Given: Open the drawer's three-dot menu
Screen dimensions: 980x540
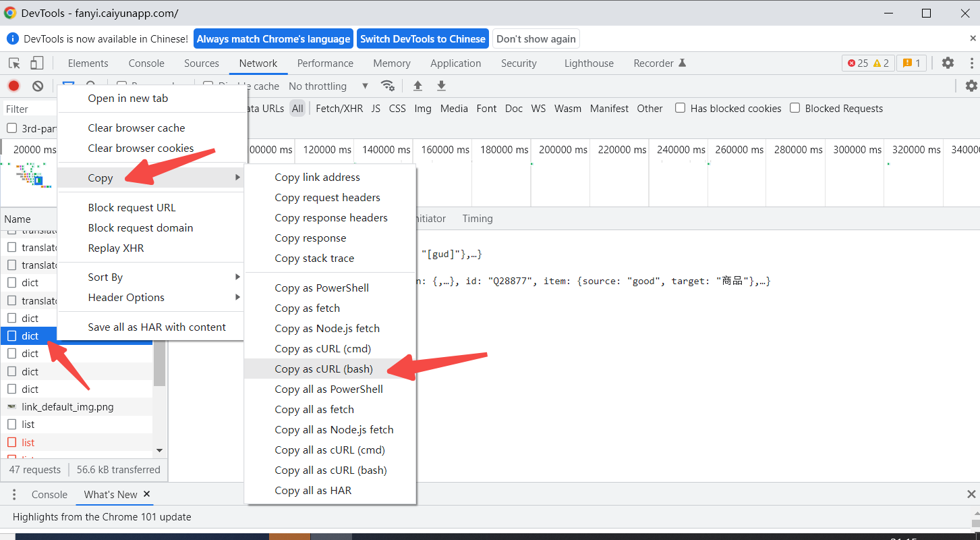Looking at the screenshot, I should (x=14, y=495).
